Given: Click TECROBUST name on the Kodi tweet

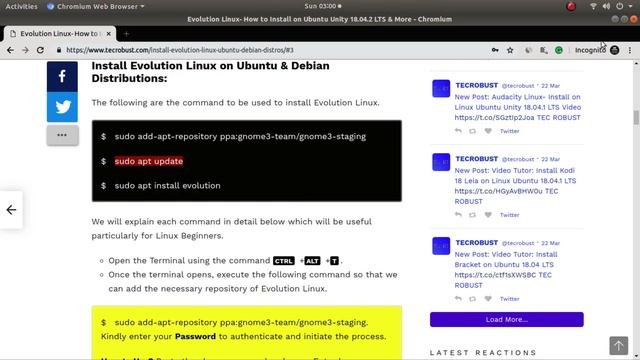Looking at the screenshot, I should click(x=476, y=159).
